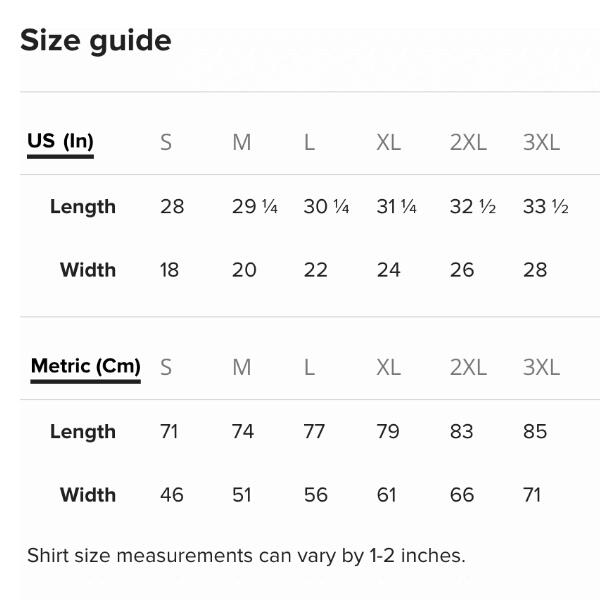600x600 pixels.
Task: Click the Width row label in Metric table
Action: (x=88, y=494)
